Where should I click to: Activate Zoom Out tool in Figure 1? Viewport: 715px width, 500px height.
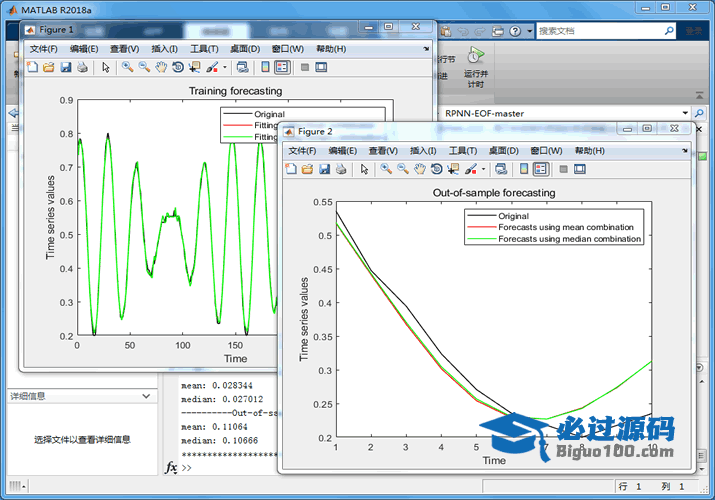(x=144, y=67)
